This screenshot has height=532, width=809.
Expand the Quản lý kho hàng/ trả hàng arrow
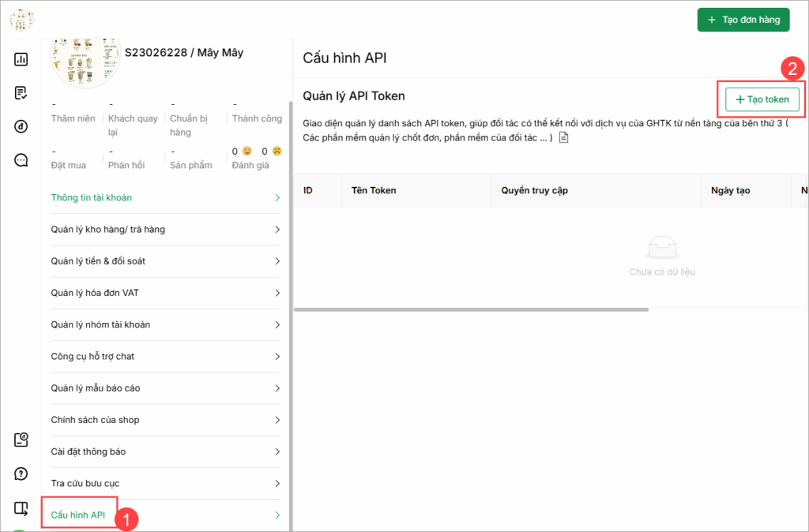[x=277, y=230]
